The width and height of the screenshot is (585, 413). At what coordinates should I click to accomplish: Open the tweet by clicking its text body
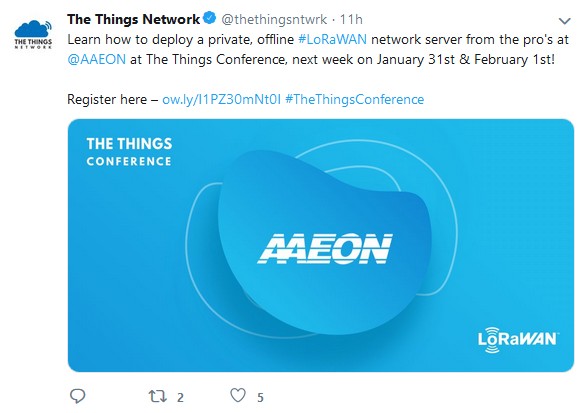[x=318, y=50]
